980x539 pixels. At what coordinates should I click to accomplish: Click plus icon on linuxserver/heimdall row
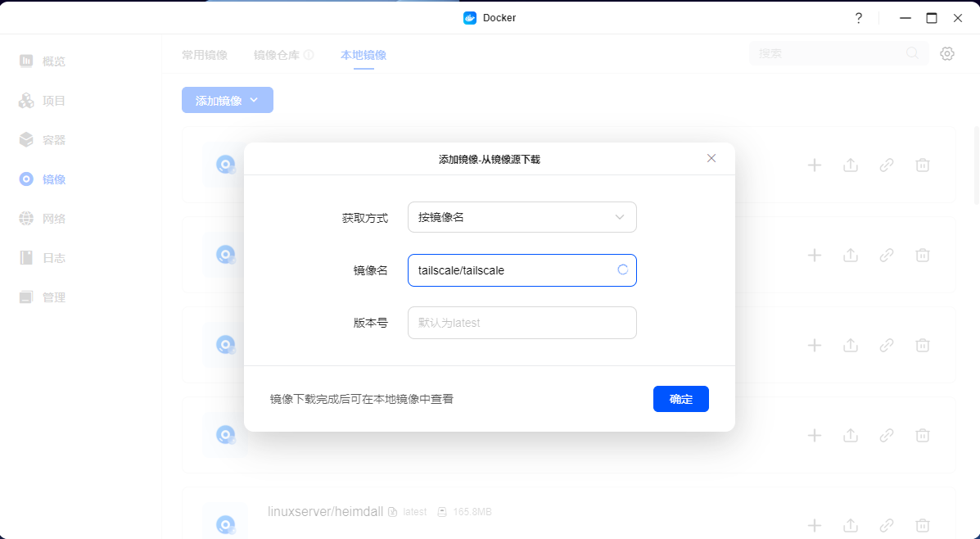pyautogui.click(x=815, y=525)
